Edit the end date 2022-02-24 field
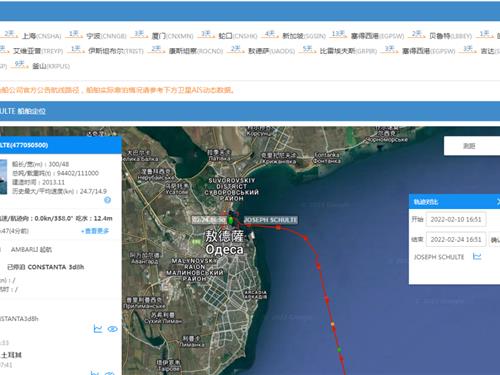 [456, 239]
